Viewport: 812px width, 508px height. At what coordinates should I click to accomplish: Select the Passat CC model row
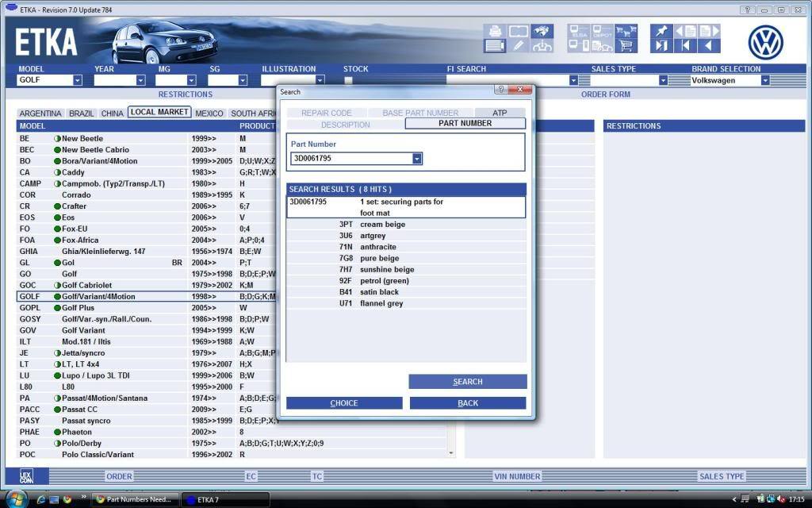[x=147, y=410]
